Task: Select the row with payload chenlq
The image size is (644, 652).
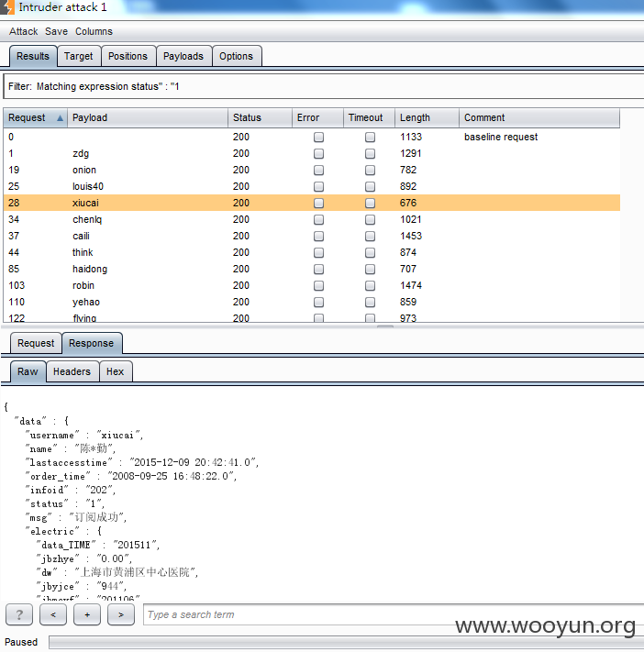Action: pyautogui.click(x=312, y=219)
